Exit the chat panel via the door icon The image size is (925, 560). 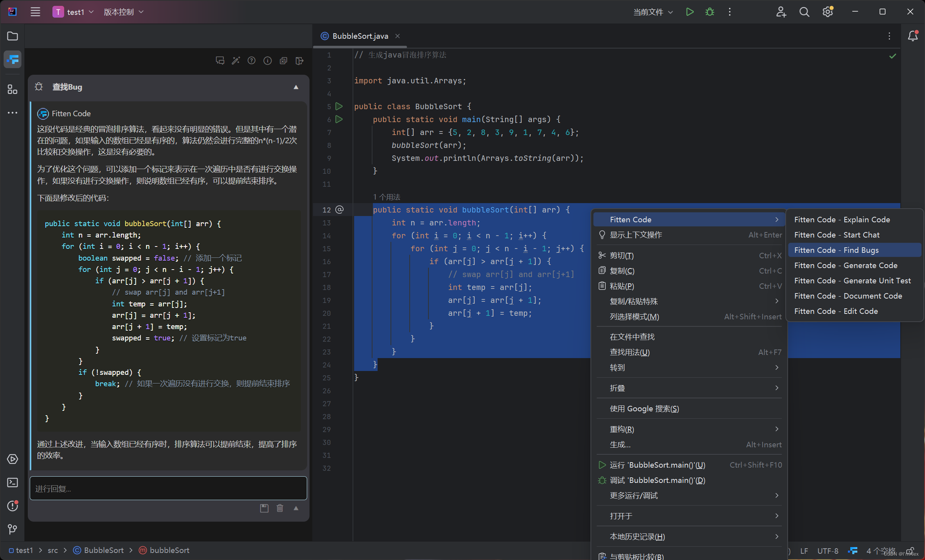pos(299,61)
